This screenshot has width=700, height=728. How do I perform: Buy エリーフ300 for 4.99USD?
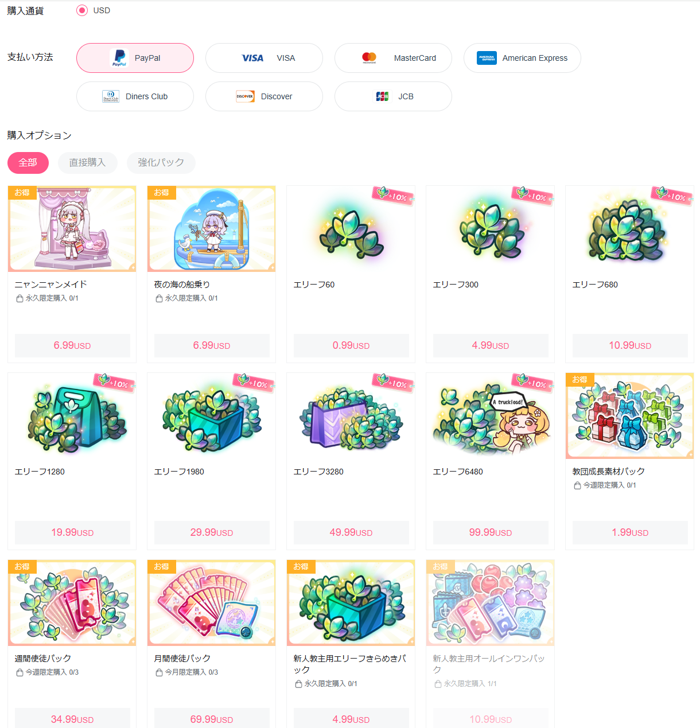point(491,345)
